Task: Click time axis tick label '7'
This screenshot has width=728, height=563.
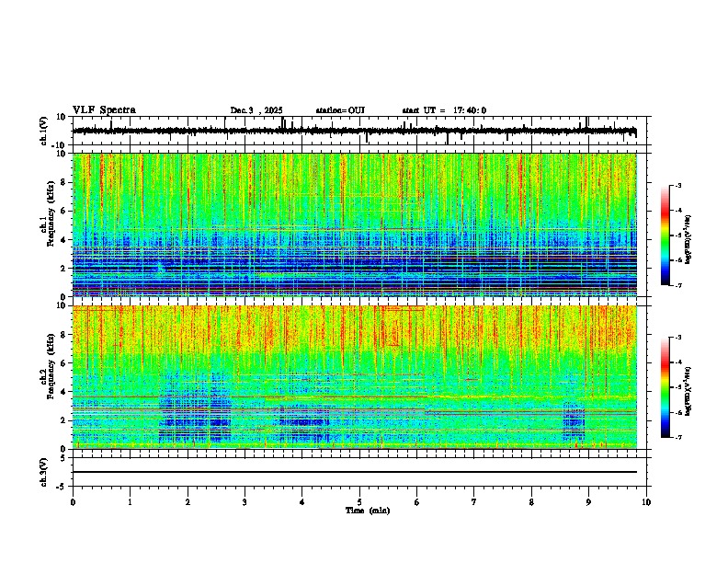Action: (x=474, y=502)
